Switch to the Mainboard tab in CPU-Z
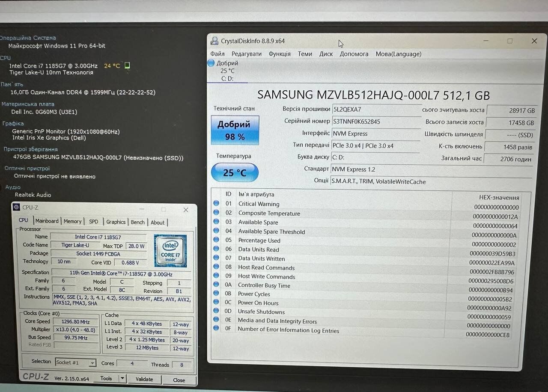Viewport: 548px width, 392px height. pyautogui.click(x=47, y=221)
